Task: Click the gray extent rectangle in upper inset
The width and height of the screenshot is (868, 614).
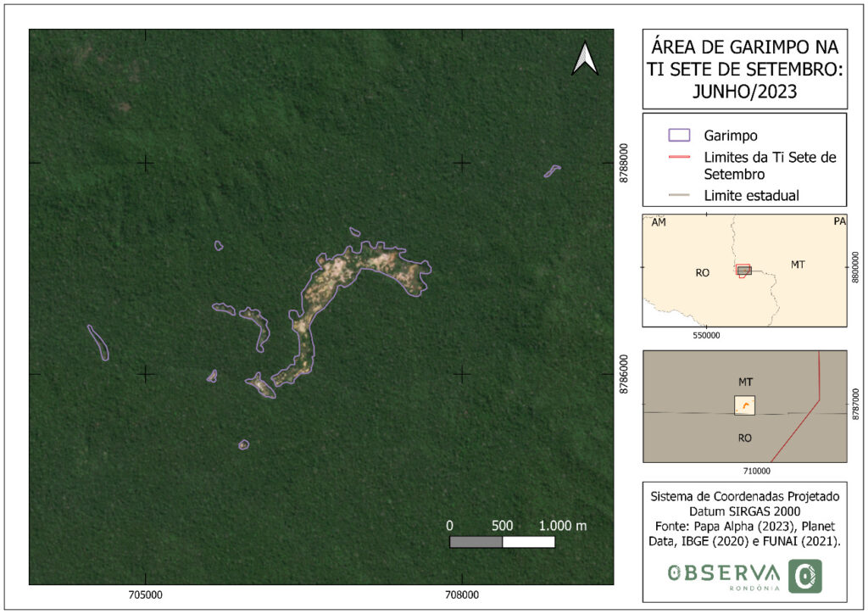Action: [x=743, y=270]
